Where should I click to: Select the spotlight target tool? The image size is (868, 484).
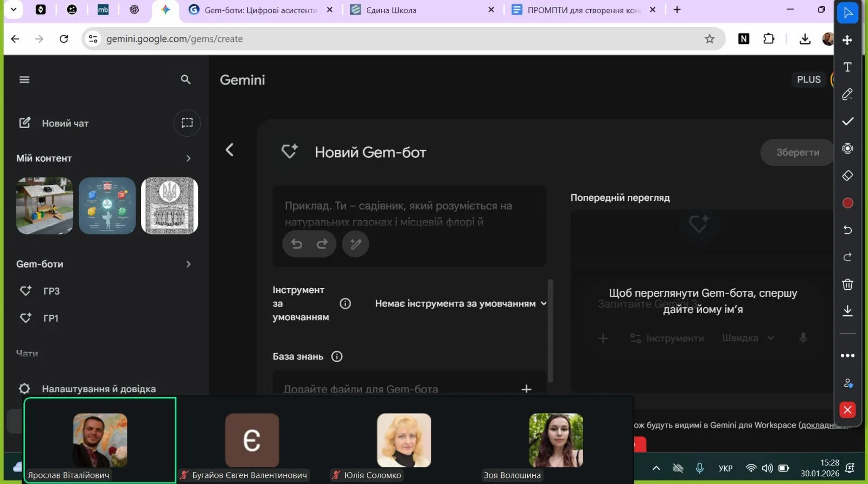[847, 149]
